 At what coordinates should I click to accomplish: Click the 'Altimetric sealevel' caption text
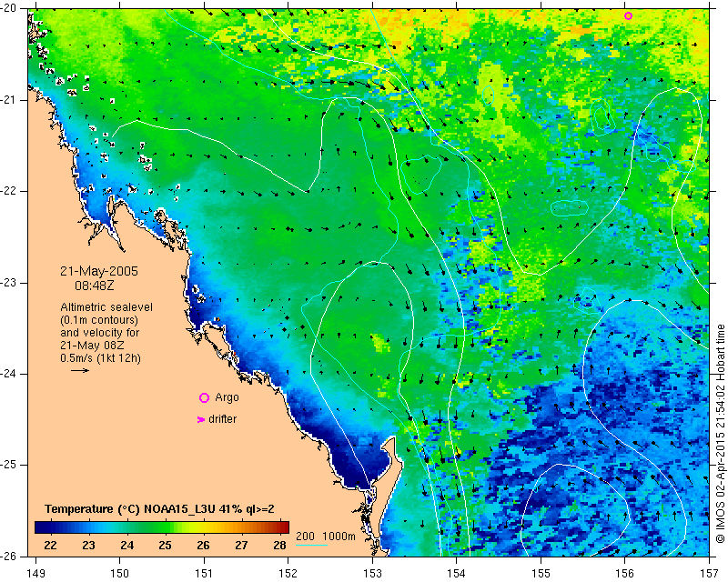click(x=106, y=307)
